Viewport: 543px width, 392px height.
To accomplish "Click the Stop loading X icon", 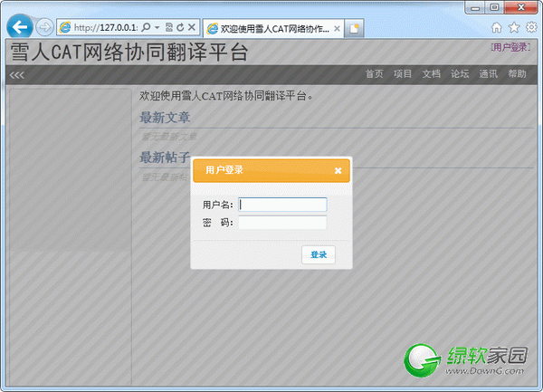I will [x=192, y=27].
